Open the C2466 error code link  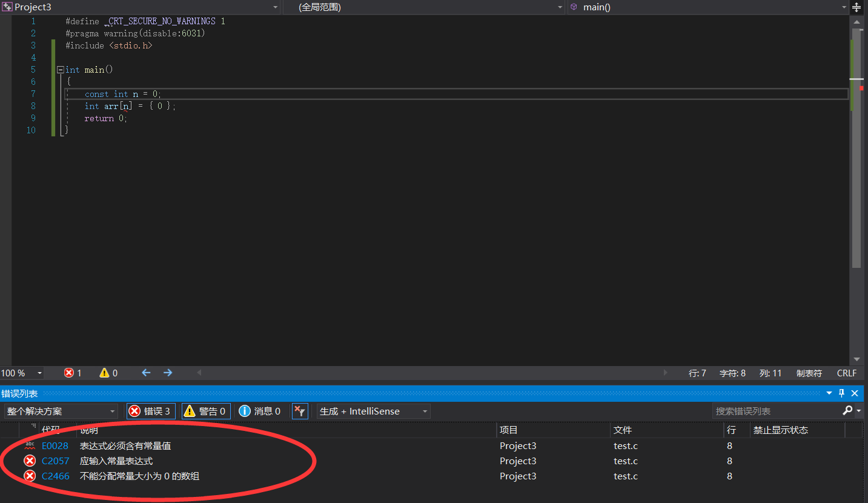(x=56, y=476)
